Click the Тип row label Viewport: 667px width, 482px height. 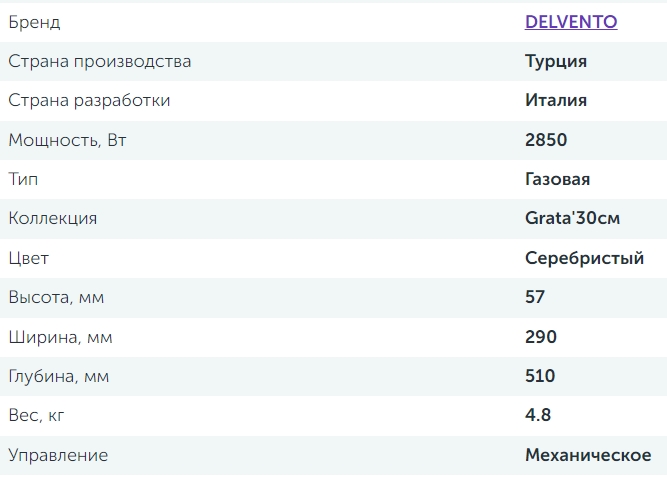(23, 179)
